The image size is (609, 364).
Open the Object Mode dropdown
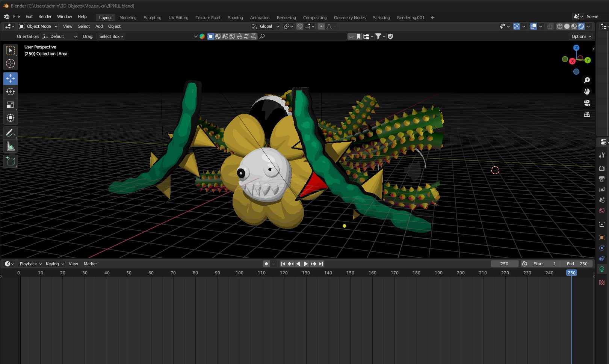[x=38, y=26]
